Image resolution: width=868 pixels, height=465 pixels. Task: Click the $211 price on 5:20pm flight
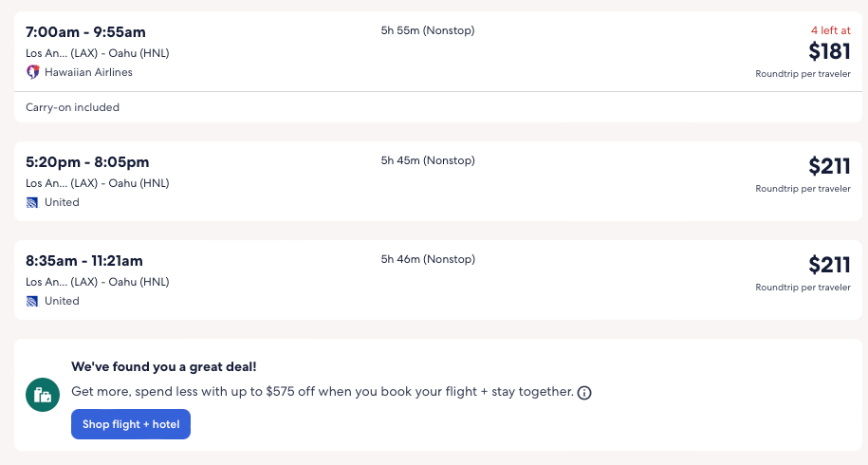829,166
